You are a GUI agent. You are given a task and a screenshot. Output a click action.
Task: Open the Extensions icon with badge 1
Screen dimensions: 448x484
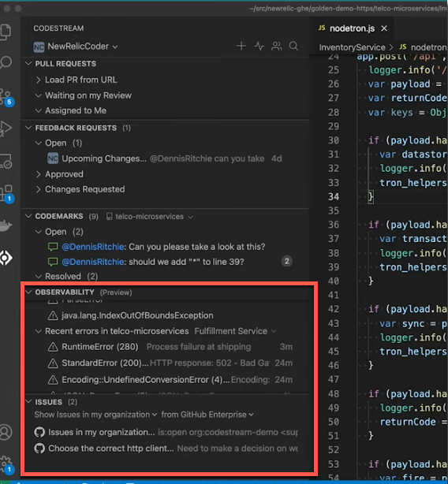tap(6, 193)
